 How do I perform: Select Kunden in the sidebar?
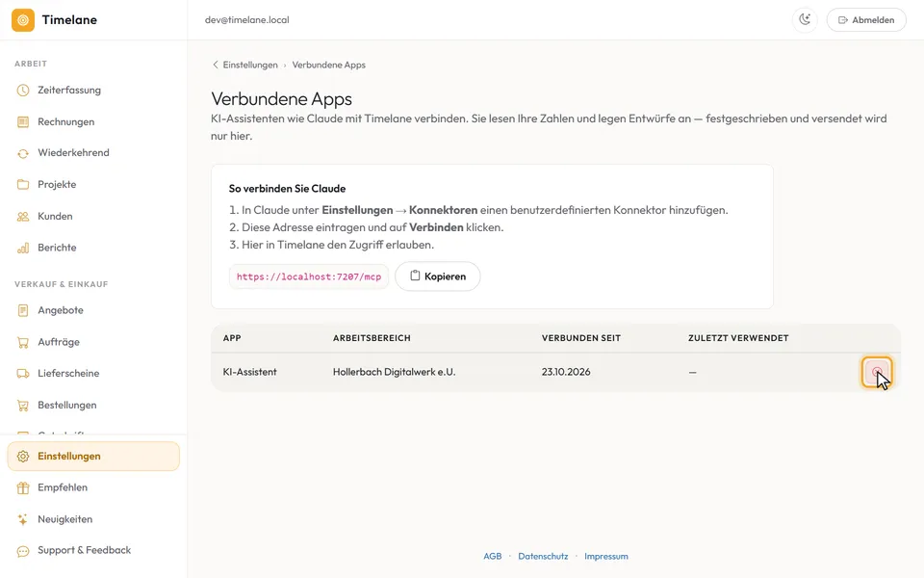(x=93, y=217)
